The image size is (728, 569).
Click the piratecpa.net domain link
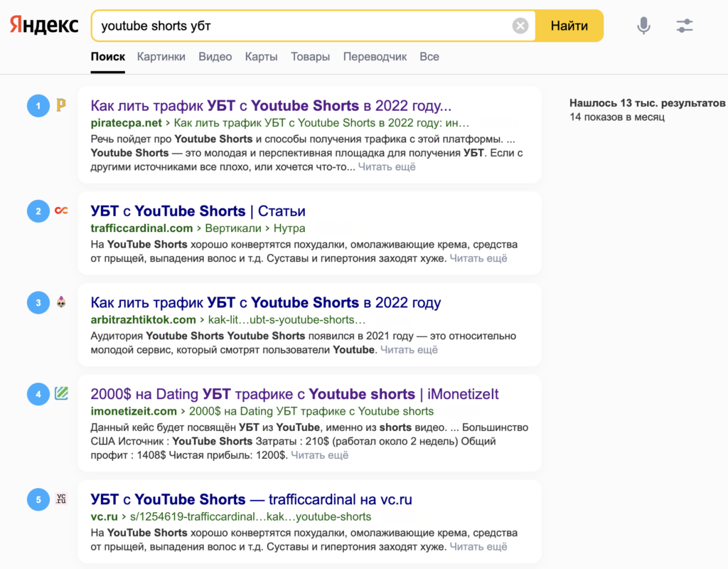click(126, 123)
